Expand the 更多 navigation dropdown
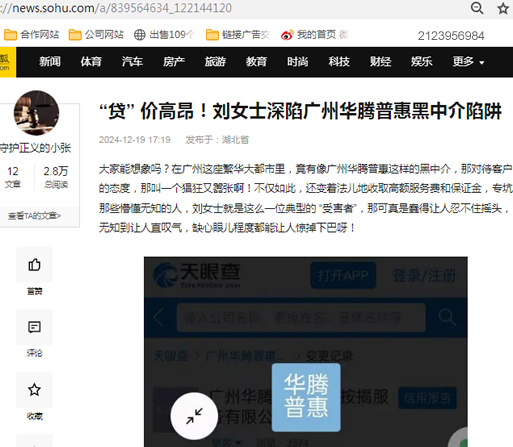 (x=468, y=62)
